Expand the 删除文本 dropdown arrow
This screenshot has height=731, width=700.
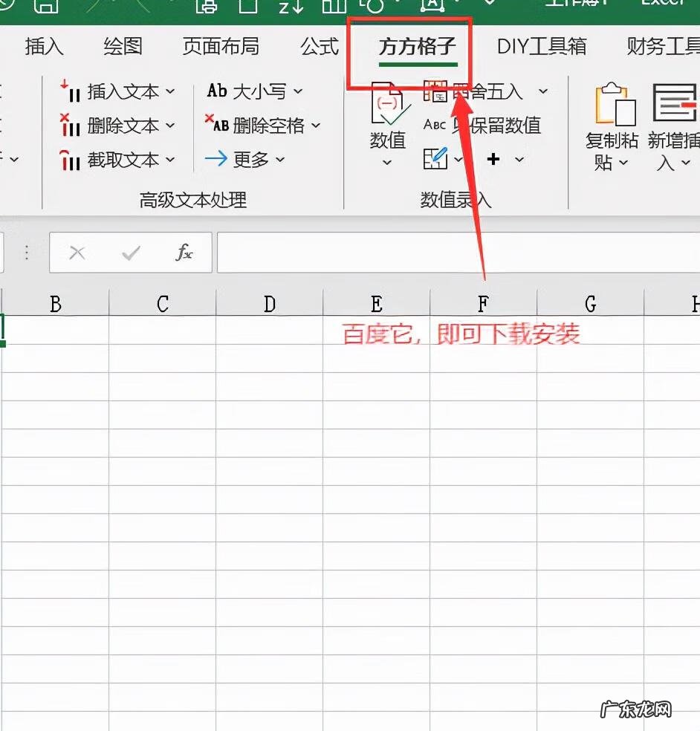pyautogui.click(x=170, y=126)
